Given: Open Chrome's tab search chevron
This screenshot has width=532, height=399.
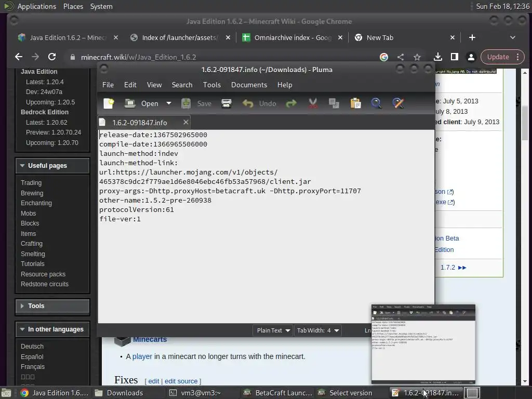Looking at the screenshot, I should pyautogui.click(x=513, y=37).
